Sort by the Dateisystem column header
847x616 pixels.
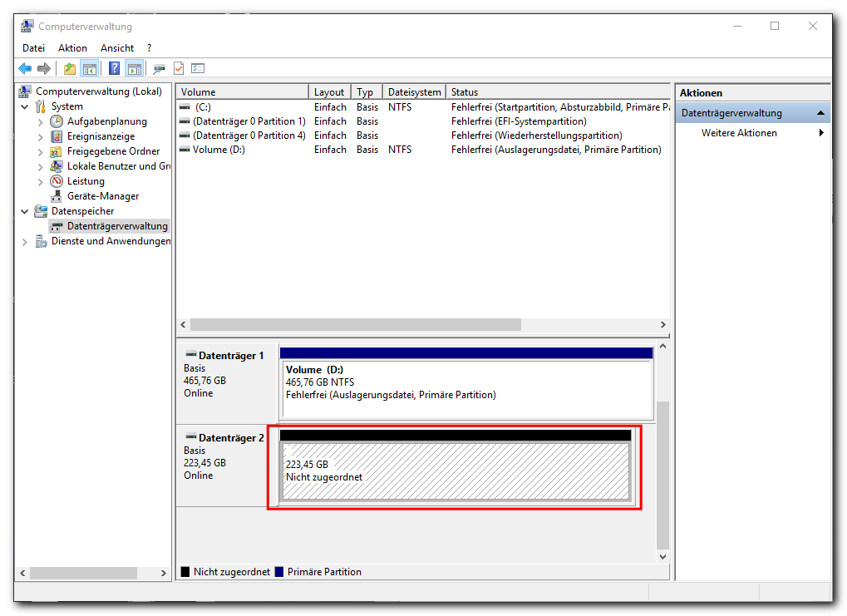click(415, 91)
